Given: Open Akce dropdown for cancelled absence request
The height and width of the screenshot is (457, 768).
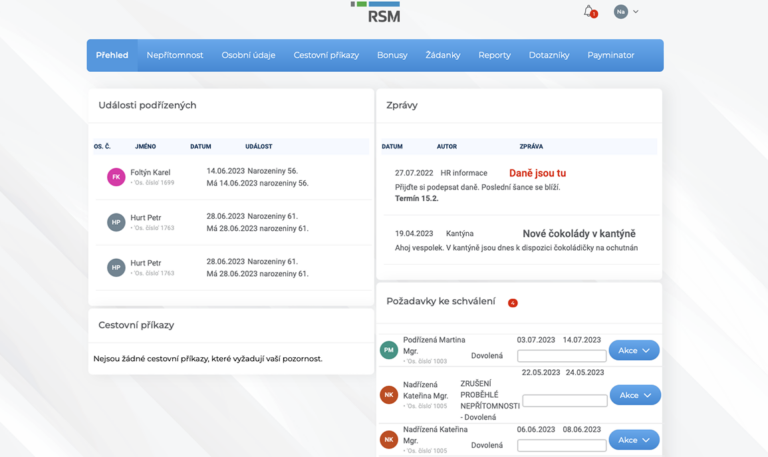Looking at the screenshot, I should point(635,395).
